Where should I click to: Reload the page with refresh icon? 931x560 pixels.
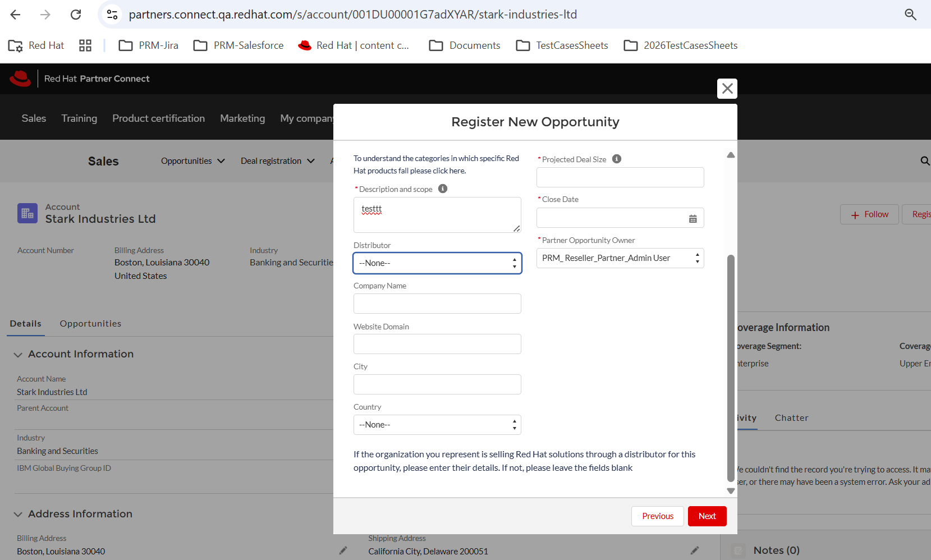[76, 15]
